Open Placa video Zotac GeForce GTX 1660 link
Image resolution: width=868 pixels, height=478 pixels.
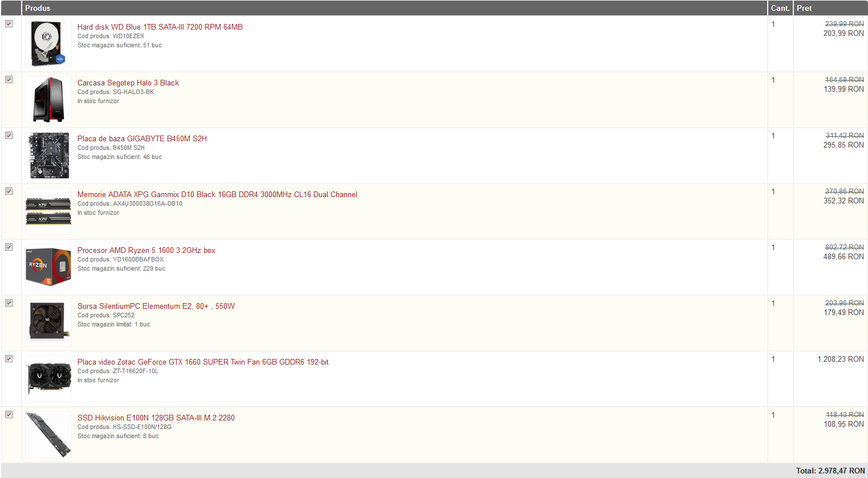point(203,362)
